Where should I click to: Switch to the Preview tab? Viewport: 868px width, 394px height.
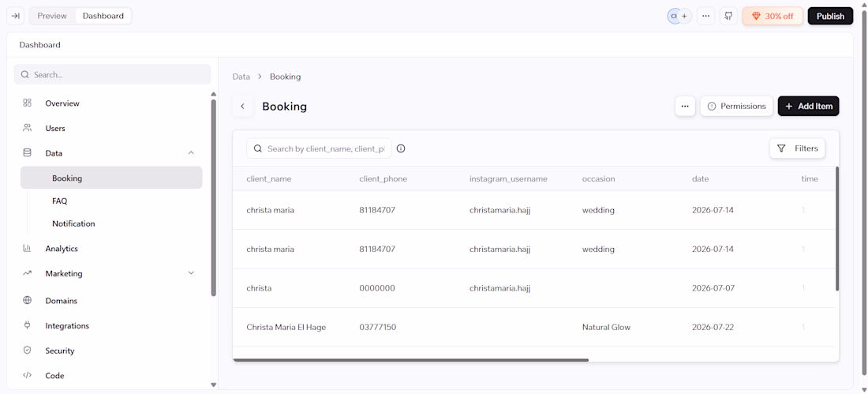point(52,16)
